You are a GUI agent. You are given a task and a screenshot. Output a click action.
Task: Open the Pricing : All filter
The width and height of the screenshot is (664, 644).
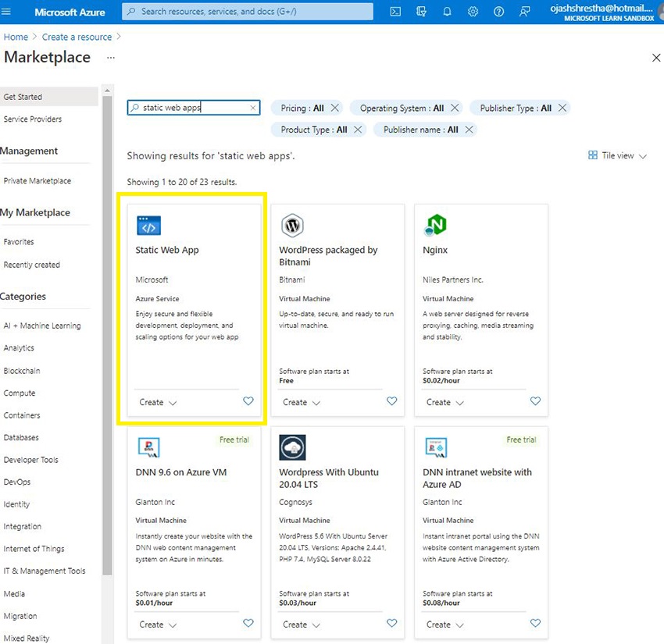pos(302,109)
